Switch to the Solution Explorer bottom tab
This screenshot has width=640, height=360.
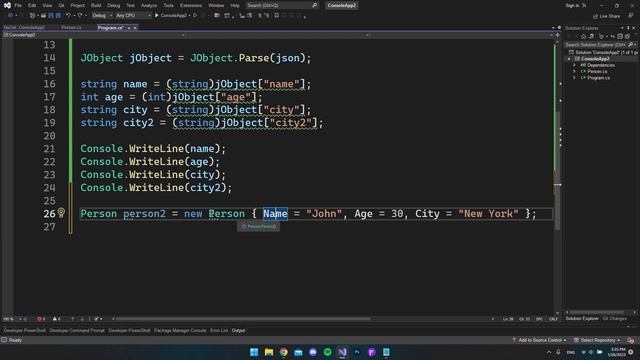coord(582,318)
